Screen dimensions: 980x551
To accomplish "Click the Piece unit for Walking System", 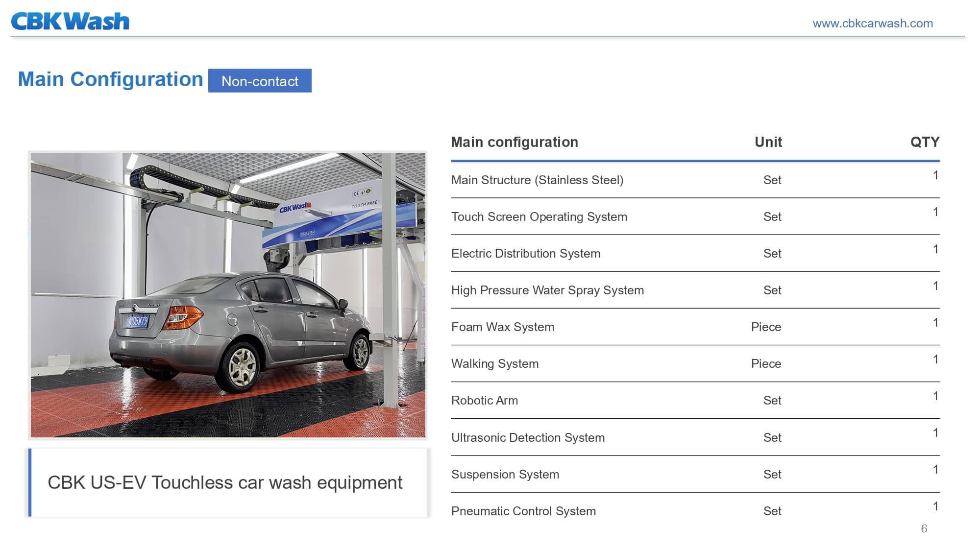I will point(766,364).
